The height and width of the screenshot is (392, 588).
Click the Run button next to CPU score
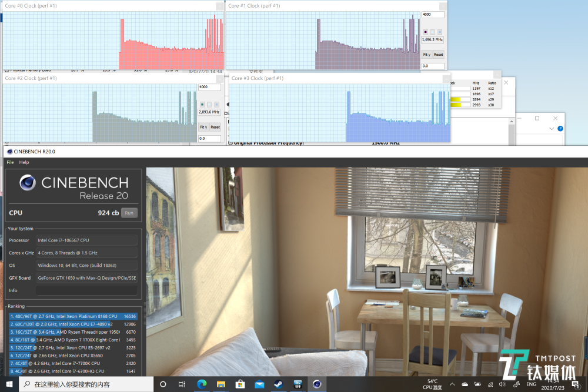129,213
